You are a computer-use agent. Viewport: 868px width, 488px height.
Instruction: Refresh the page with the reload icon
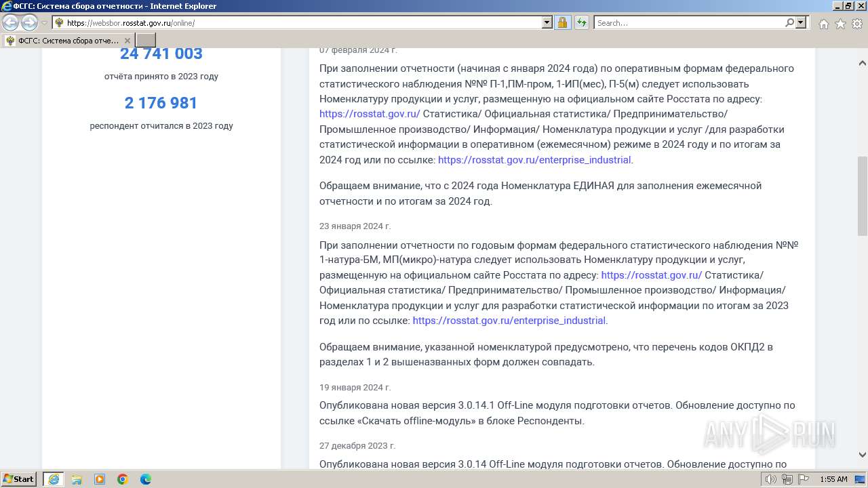point(582,23)
